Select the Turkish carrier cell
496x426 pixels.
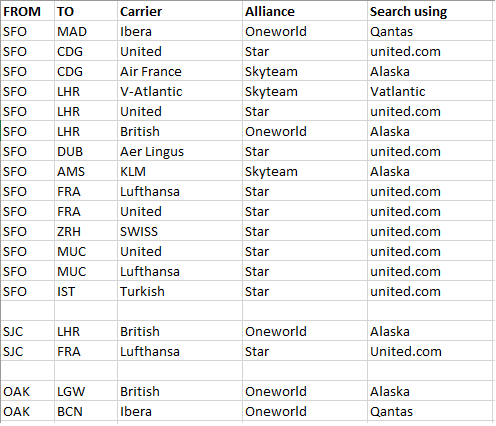(x=180, y=291)
